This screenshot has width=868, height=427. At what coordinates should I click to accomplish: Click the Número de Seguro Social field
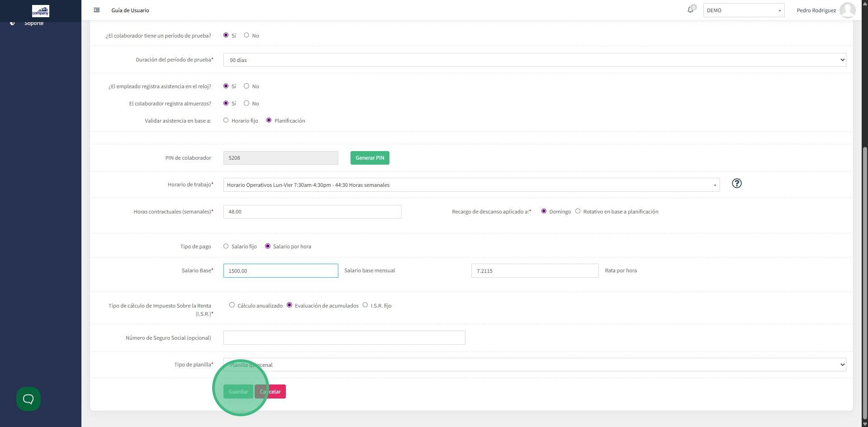[344, 338]
